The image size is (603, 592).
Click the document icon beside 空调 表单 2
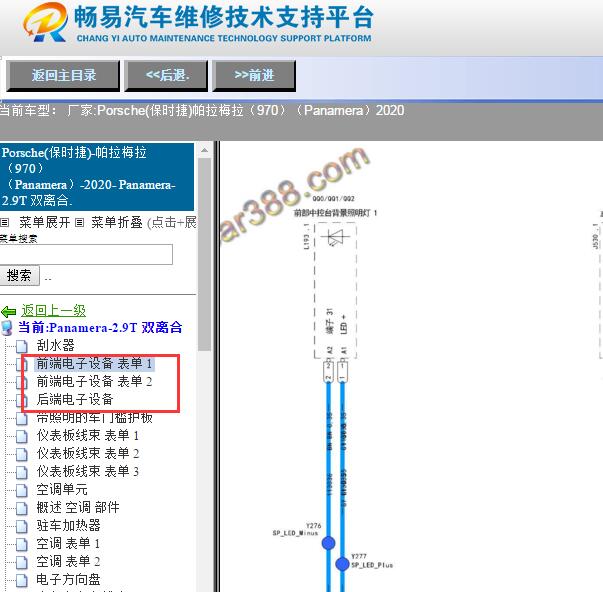22,562
